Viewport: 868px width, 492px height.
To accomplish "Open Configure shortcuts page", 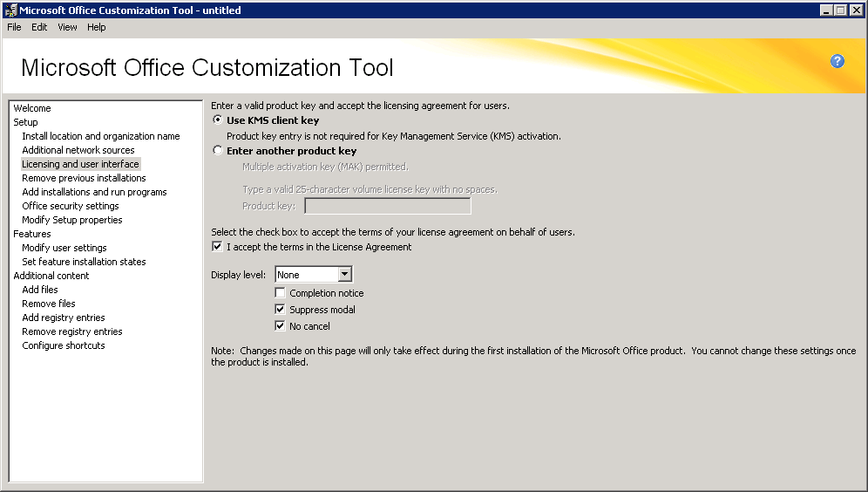I will pos(63,345).
